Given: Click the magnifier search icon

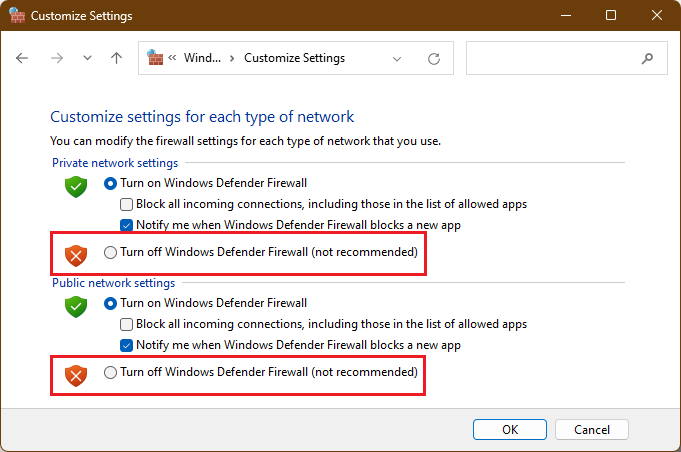Looking at the screenshot, I should click(647, 58).
